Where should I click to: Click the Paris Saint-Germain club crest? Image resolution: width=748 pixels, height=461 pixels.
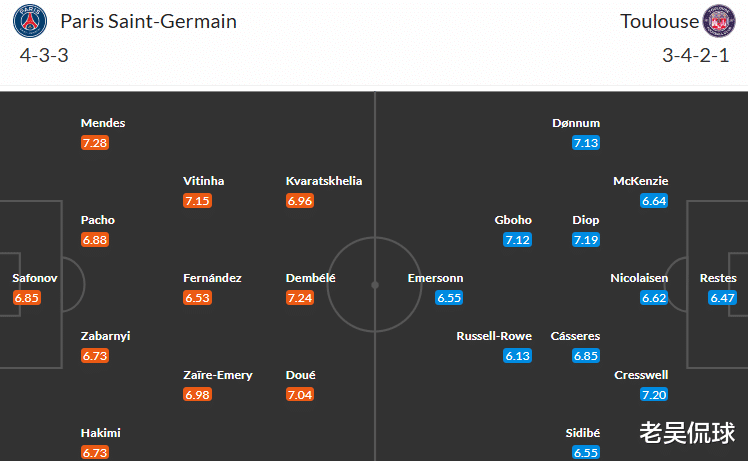[x=30, y=20]
